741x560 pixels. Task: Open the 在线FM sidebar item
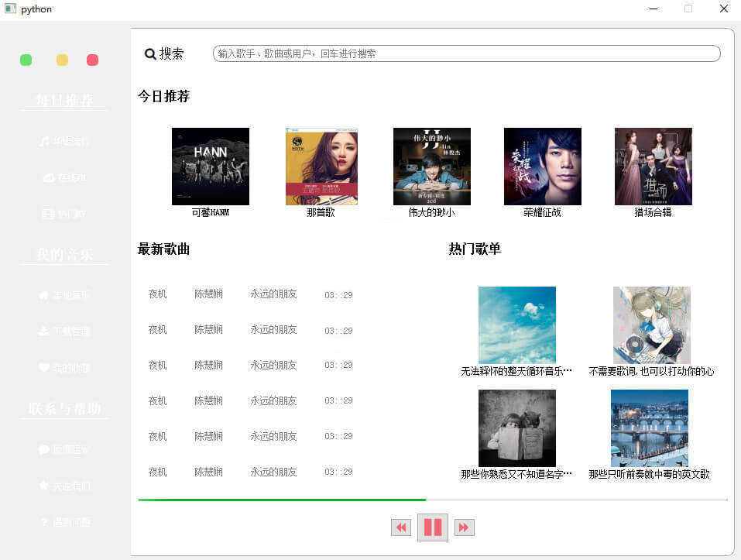[x=64, y=177]
